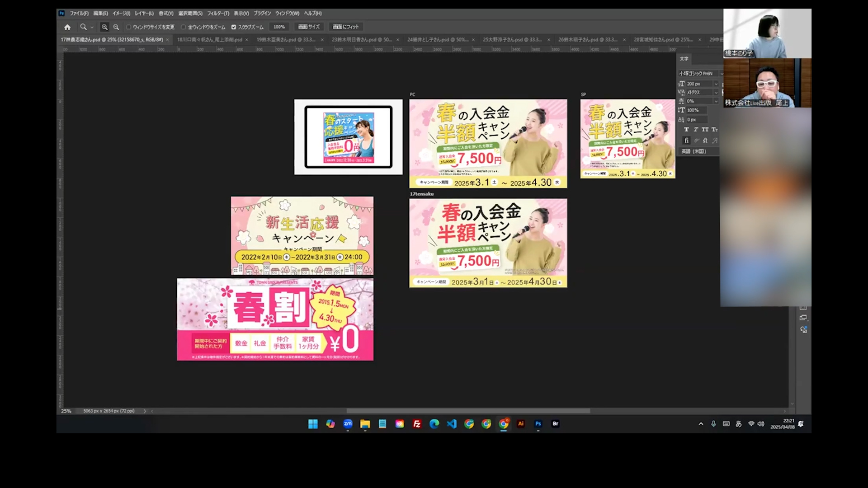Open the ウィンドウ(W) menu
Viewport: 868px width, 488px height.
click(288, 14)
